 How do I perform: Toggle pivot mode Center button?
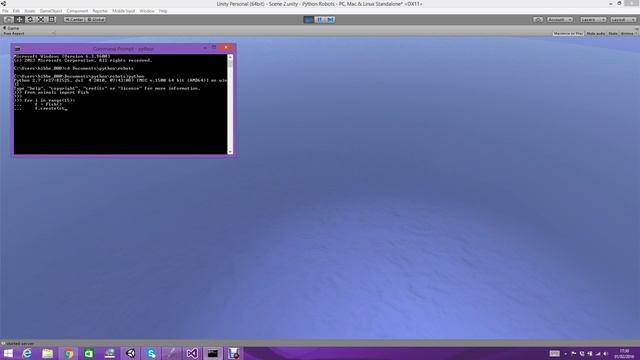coord(74,20)
